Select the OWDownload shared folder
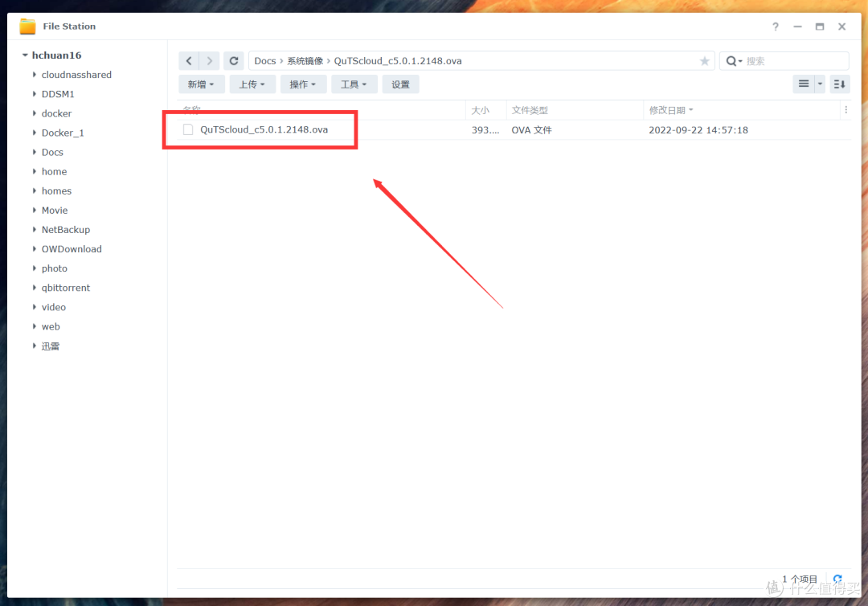Viewport: 868px width, 606px height. [72, 249]
